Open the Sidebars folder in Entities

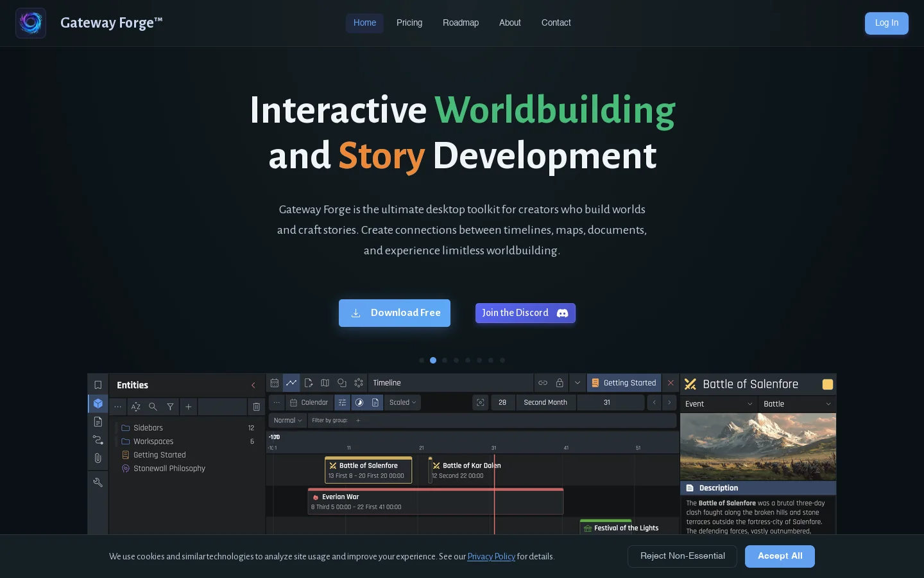pyautogui.click(x=187, y=428)
